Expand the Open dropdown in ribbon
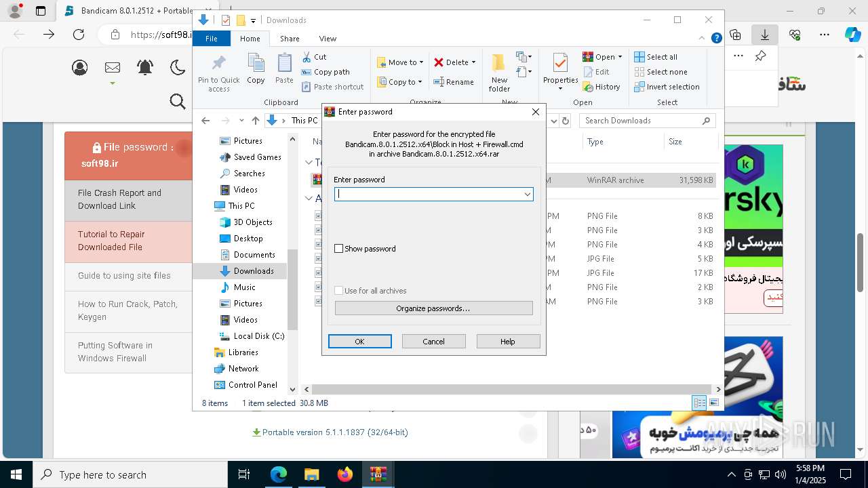Screen dimensions: 868x488 620,57
